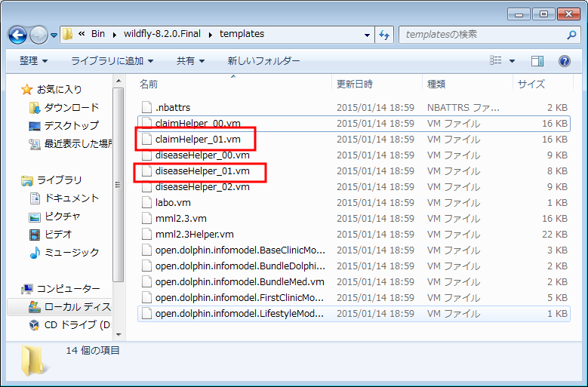This screenshot has width=588, height=387.
Task: Click the date of labo.vm row
Action: (375, 202)
